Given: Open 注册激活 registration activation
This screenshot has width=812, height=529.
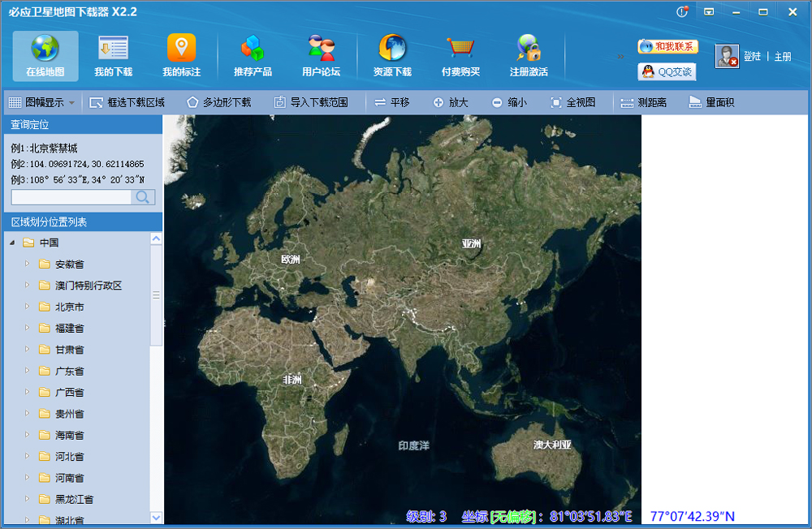Looking at the screenshot, I should pos(529,55).
